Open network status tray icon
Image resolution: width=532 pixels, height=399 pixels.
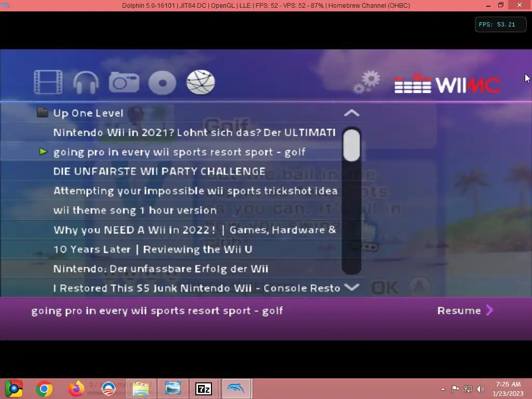468,389
